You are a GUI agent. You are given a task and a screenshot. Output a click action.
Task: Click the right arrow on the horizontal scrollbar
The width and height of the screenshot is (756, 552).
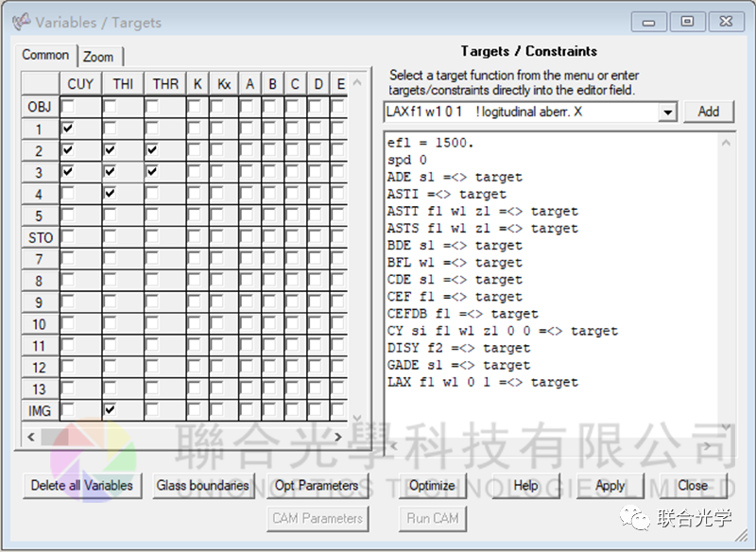tap(338, 437)
